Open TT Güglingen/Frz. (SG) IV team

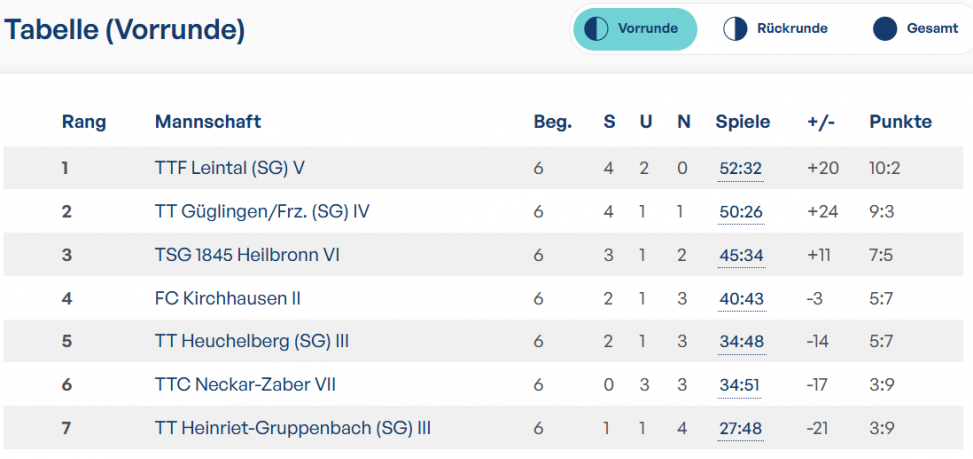coord(262,212)
